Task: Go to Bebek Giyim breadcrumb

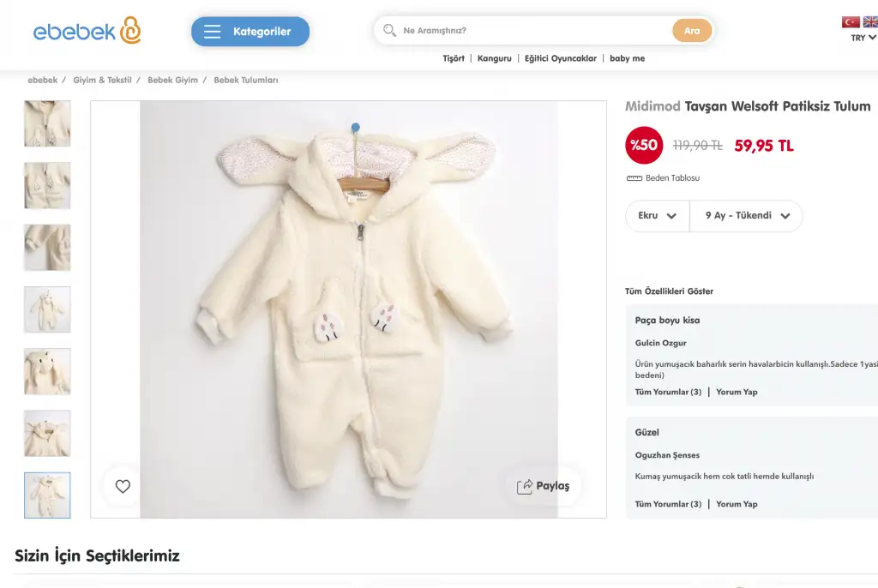Action: (x=172, y=80)
